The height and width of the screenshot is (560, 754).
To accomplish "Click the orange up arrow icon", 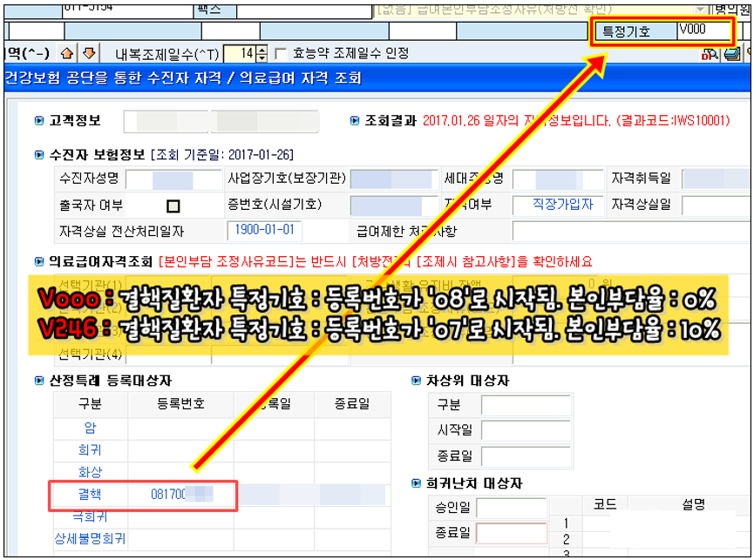I will (67, 54).
